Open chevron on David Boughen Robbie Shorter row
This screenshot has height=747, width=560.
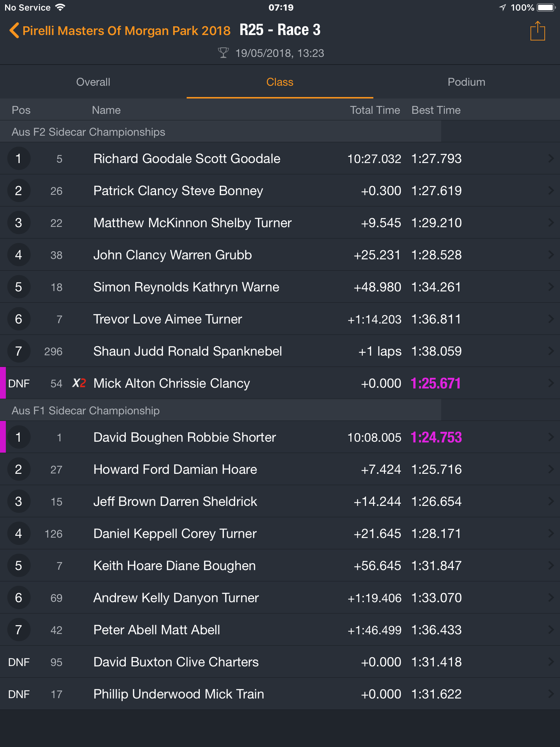551,437
